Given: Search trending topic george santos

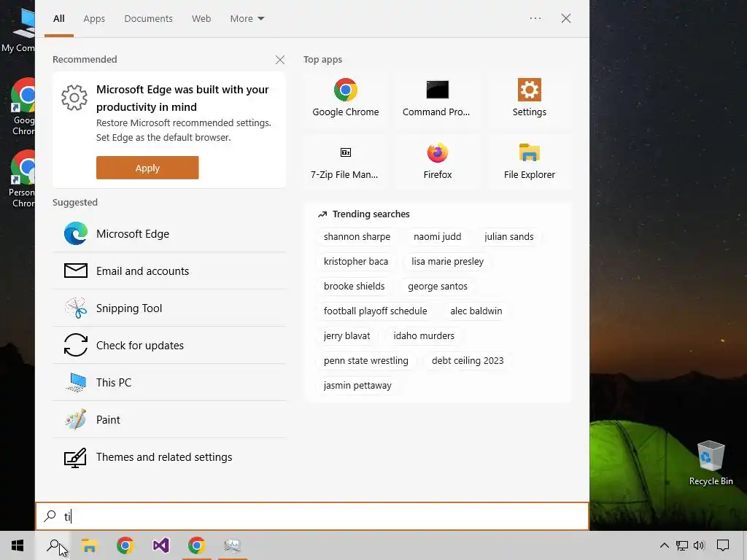Looking at the screenshot, I should 438,286.
